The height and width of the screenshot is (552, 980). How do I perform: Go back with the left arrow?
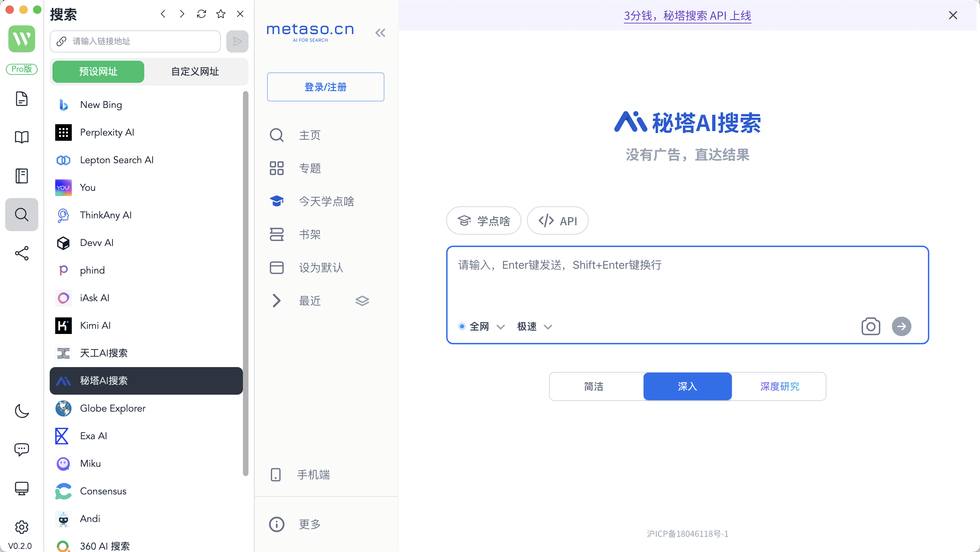[x=163, y=14]
